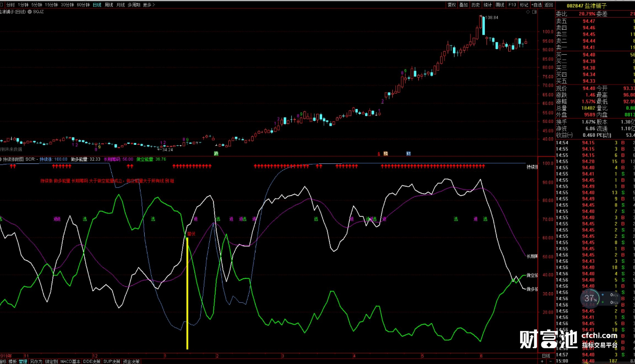Viewport: 635px width, 364px height.
Task: Click the 总量 18402 value
Action: [589, 108]
